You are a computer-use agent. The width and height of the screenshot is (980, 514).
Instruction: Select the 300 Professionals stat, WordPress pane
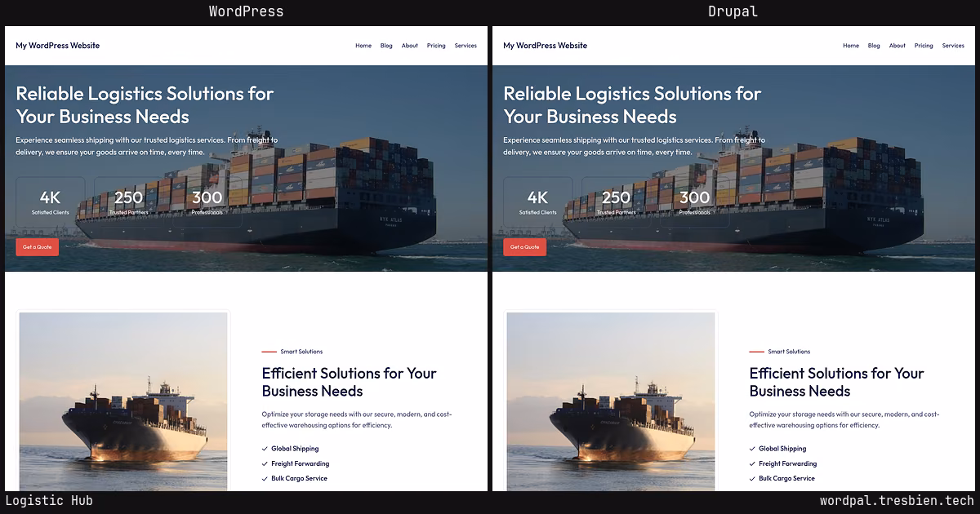[x=207, y=202]
